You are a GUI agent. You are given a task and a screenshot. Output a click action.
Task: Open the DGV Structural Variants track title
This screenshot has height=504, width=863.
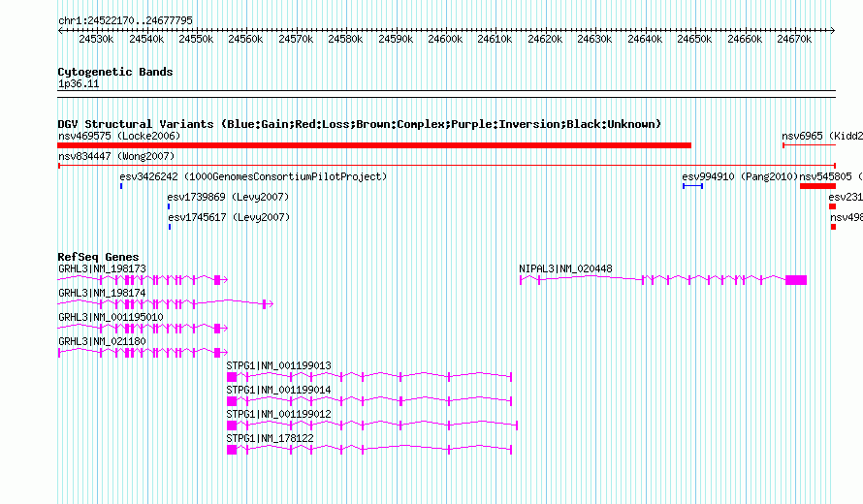[x=360, y=124]
